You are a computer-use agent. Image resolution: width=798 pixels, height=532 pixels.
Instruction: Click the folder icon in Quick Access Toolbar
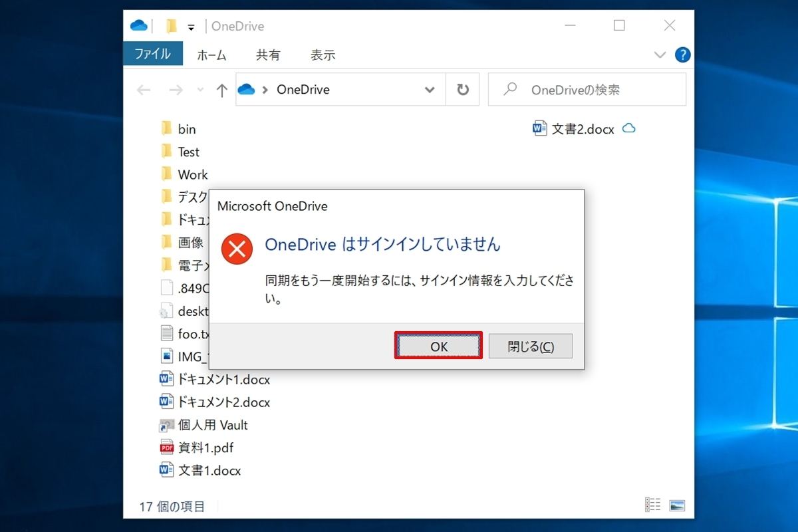click(171, 26)
